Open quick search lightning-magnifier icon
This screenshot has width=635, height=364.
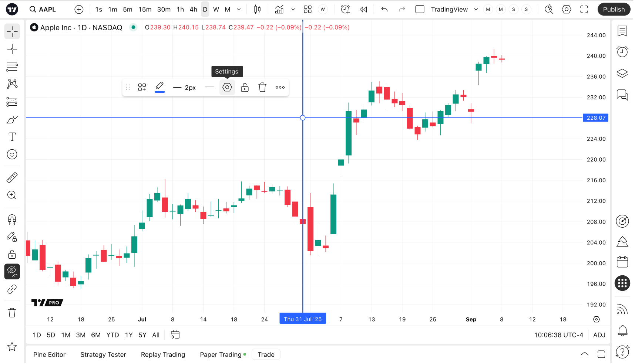(x=549, y=10)
